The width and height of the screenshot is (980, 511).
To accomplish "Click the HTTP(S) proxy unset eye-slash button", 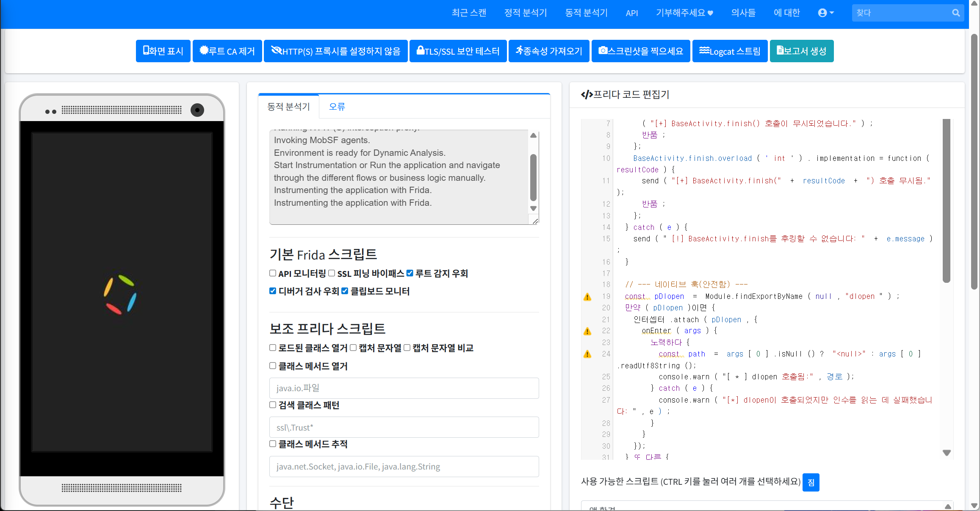I will pos(335,51).
